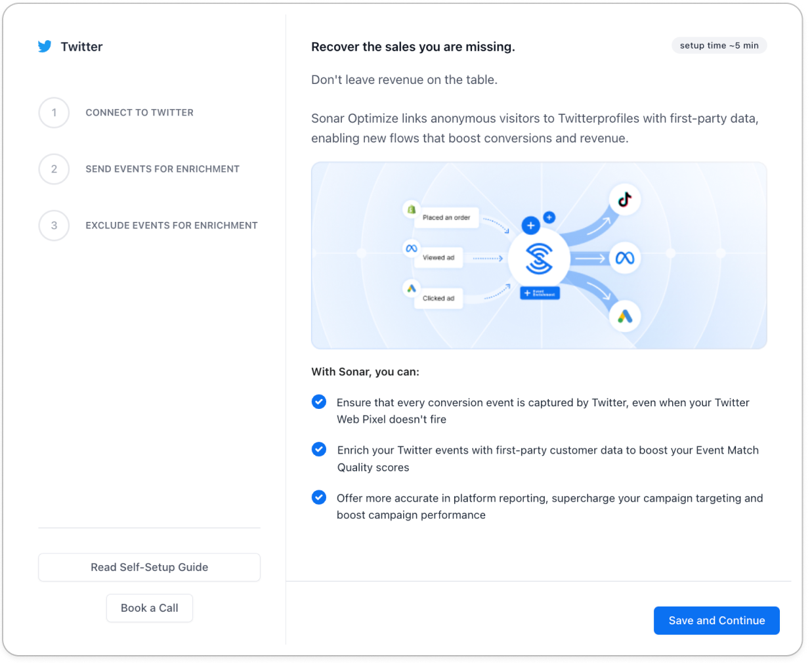Screen dimensions: 812x663
Task: Click checkmark beside Ensure that every conversion
Action: point(319,402)
